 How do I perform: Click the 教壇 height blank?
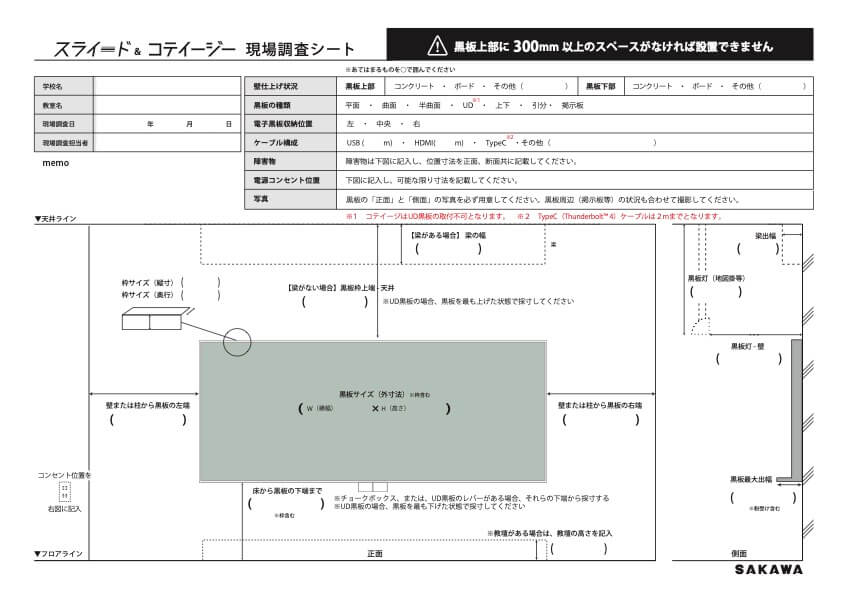tap(579, 548)
